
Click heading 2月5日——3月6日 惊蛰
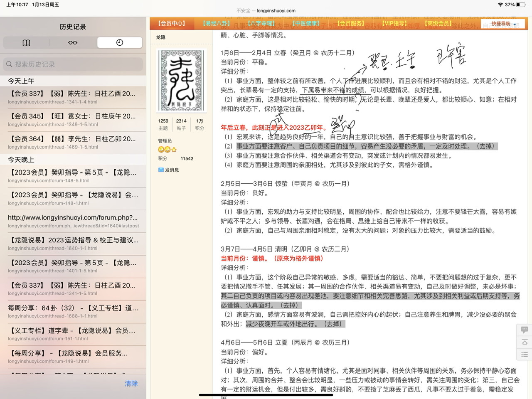pyautogui.click(x=285, y=183)
